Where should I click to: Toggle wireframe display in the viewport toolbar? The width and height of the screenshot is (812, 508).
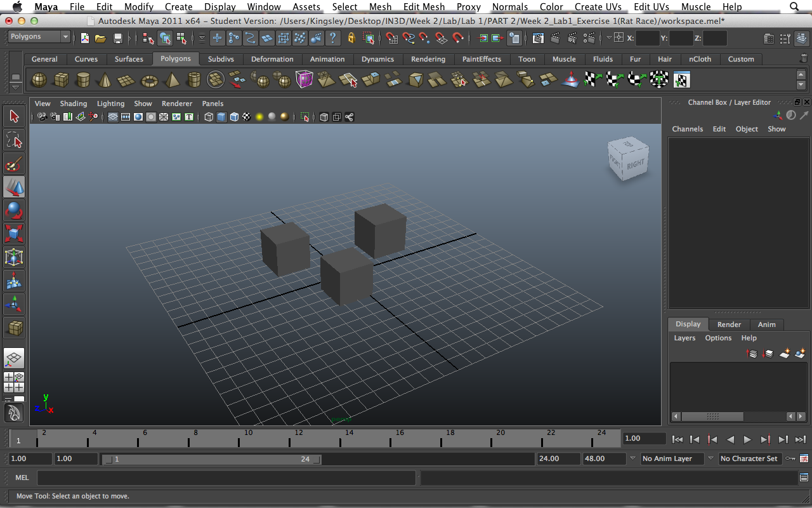point(209,117)
